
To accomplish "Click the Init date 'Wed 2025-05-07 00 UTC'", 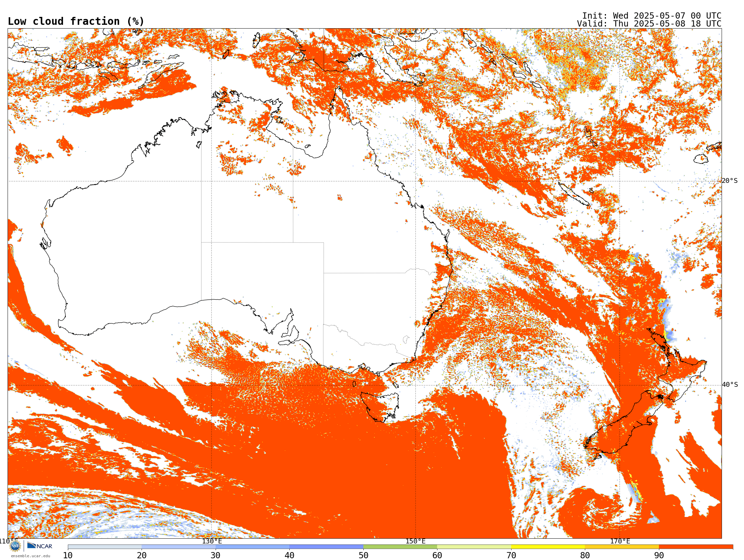I will pyautogui.click(x=667, y=16).
